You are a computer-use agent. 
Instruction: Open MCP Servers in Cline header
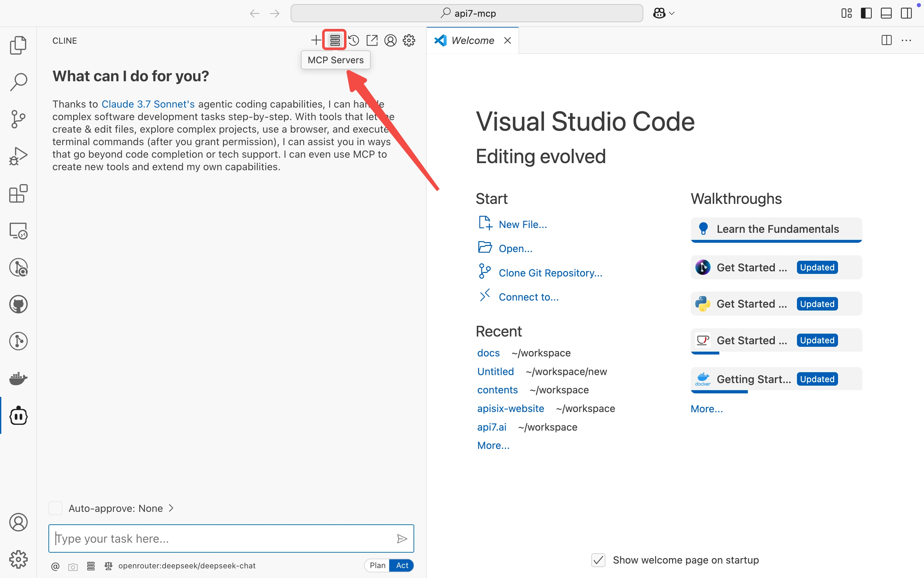[335, 40]
